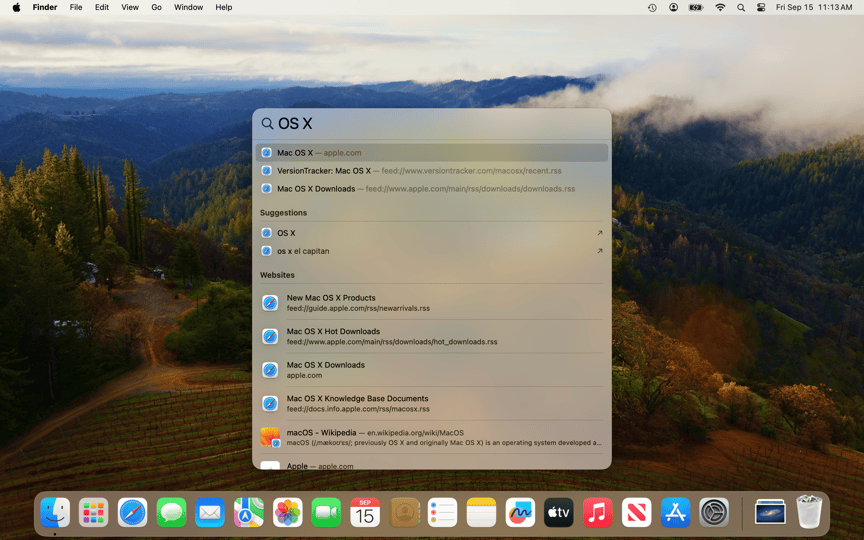Click the Spotlight search field containing OS X
The height and width of the screenshot is (540, 864).
coord(432,123)
